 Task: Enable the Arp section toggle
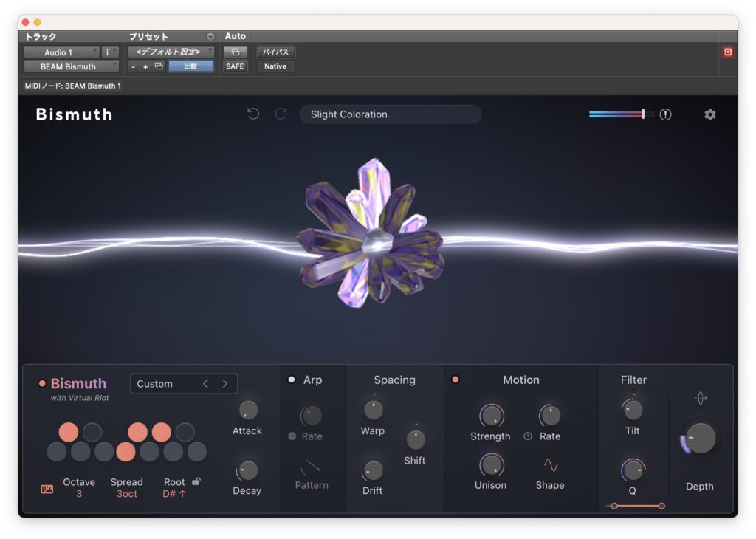292,380
